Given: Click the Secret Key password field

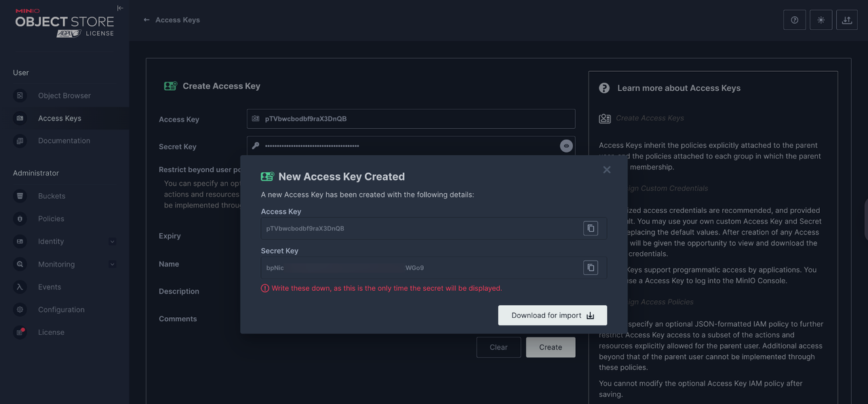Looking at the screenshot, I should pyautogui.click(x=411, y=146).
